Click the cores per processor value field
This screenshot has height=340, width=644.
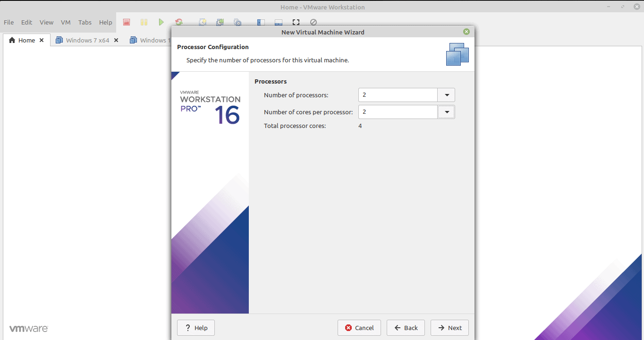pos(398,112)
